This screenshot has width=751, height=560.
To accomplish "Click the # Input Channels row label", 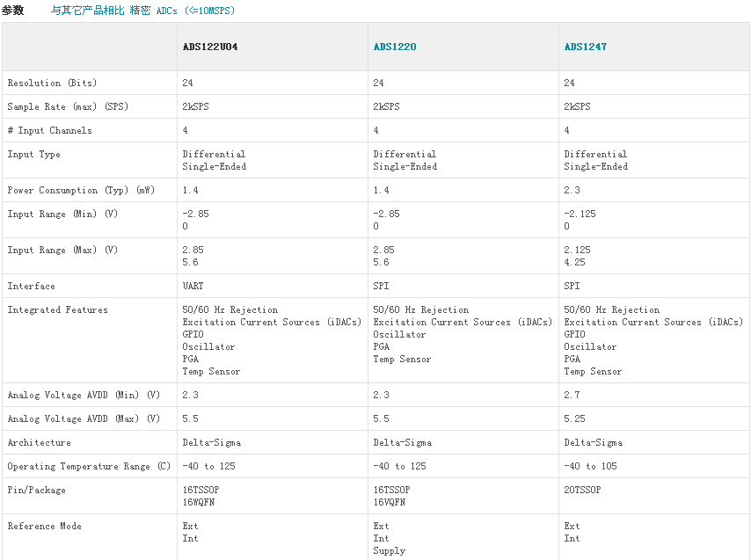I will coord(49,130).
